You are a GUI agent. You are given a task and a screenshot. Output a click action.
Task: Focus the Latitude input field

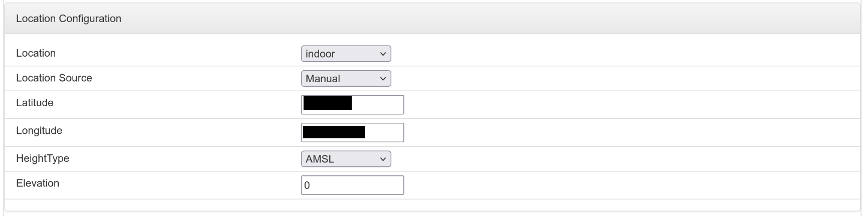[x=352, y=105]
